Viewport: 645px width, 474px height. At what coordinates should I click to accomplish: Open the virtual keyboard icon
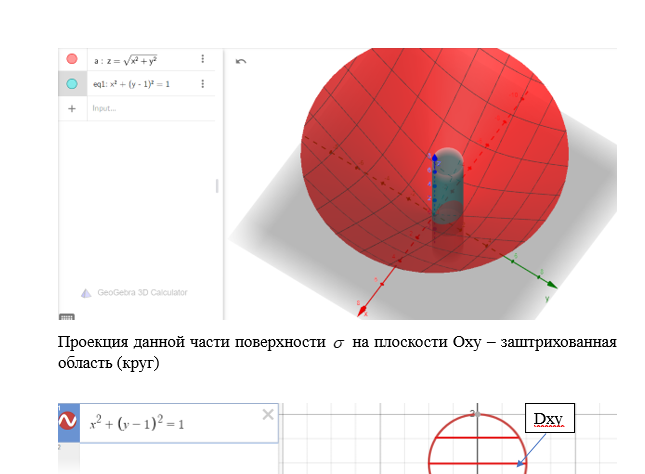click(67, 317)
